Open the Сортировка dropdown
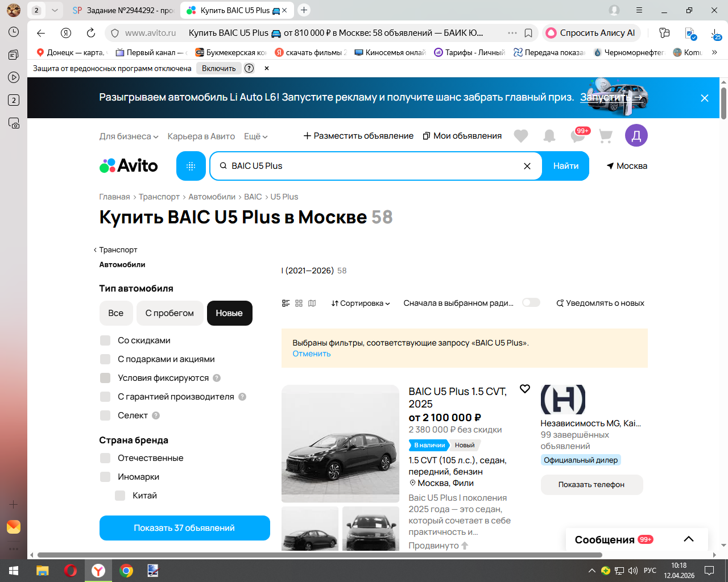Image resolution: width=728 pixels, height=582 pixels. click(361, 304)
